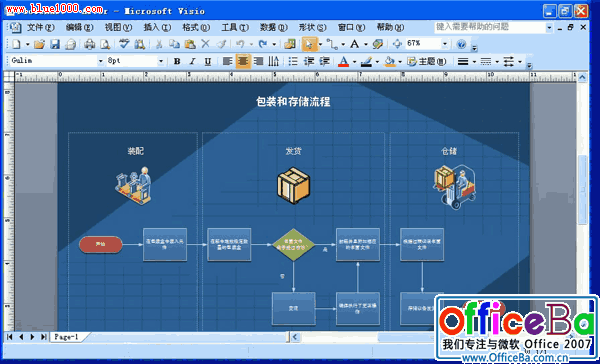Click the Paste clipboard icon
This screenshot has height=364, width=600.
(x=190, y=44)
